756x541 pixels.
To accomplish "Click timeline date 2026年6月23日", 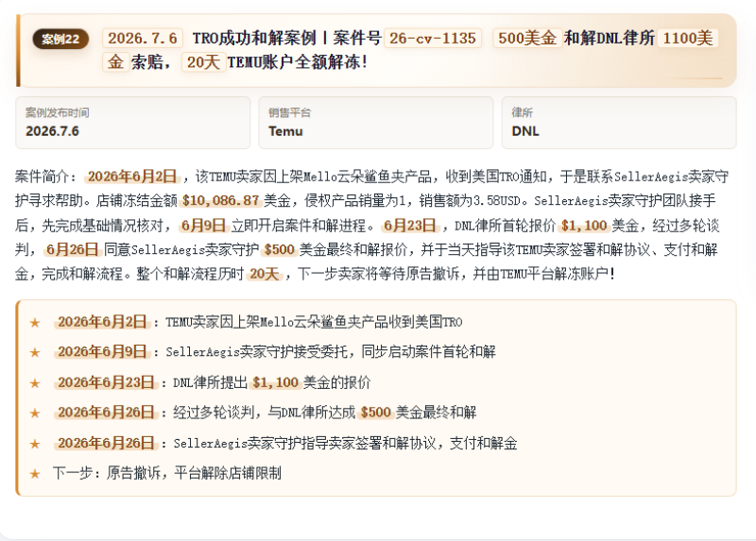I will [x=106, y=382].
